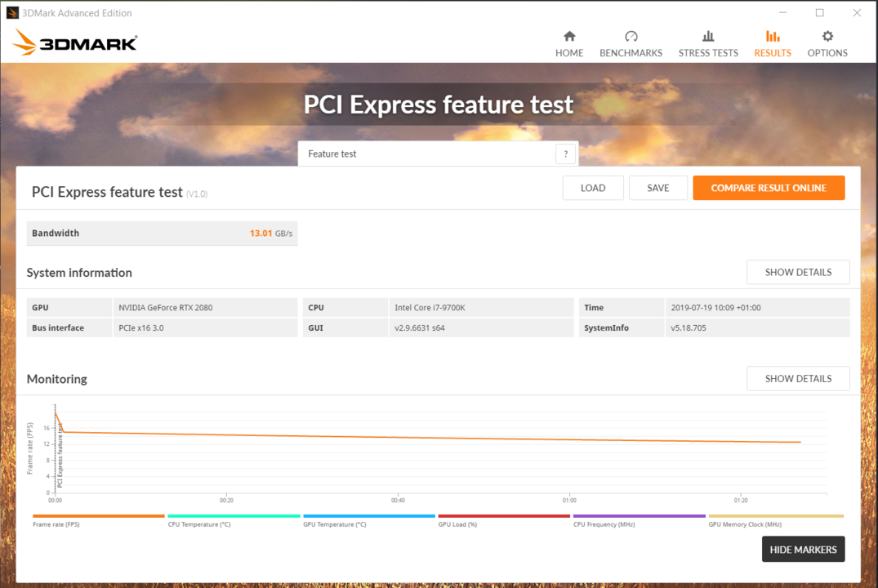Click the 01:00 time axis label
This screenshot has height=588, width=878.
click(x=569, y=501)
